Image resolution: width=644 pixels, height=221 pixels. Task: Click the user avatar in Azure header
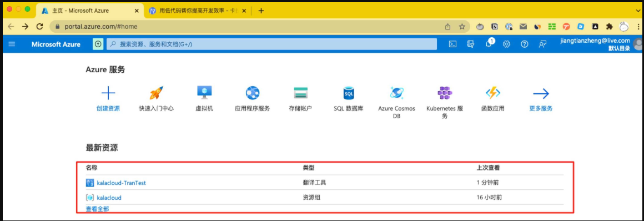coord(638,43)
